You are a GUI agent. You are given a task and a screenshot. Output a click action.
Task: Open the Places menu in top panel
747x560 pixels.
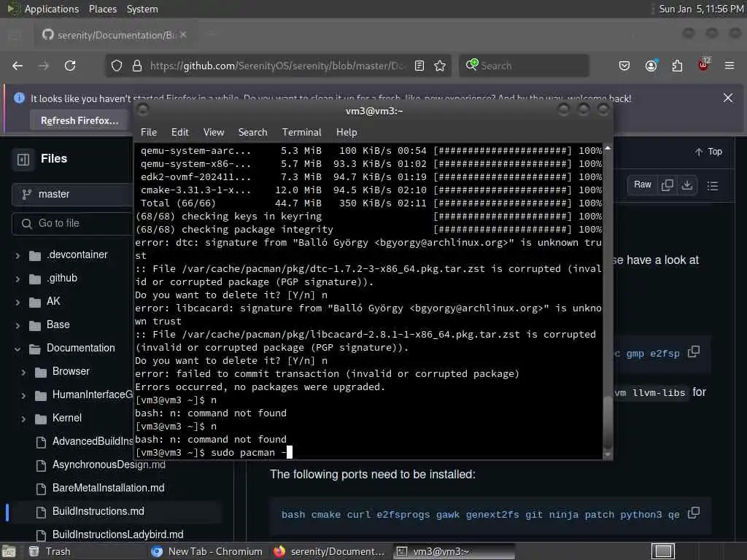[x=102, y=9]
